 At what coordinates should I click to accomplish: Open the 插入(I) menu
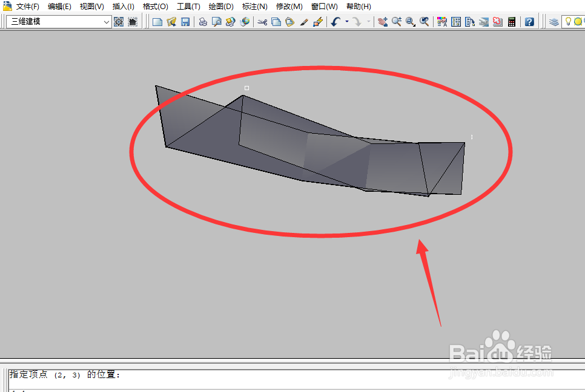(x=123, y=6)
